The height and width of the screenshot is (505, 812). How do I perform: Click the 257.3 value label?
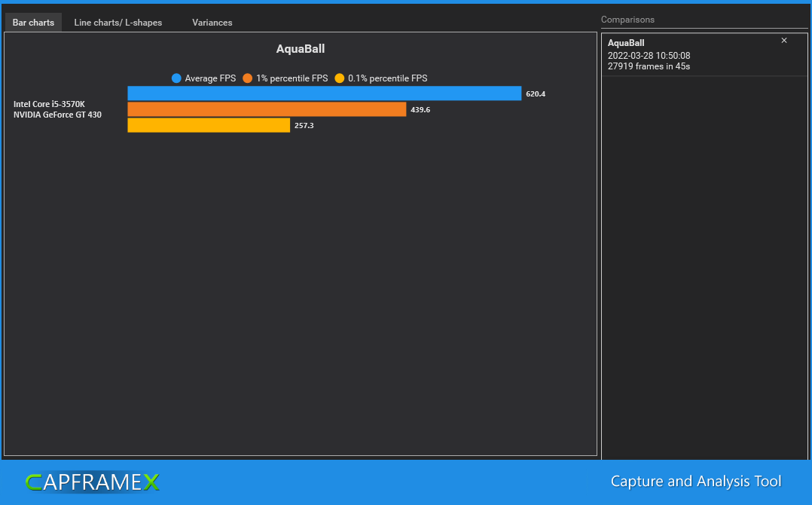click(304, 125)
